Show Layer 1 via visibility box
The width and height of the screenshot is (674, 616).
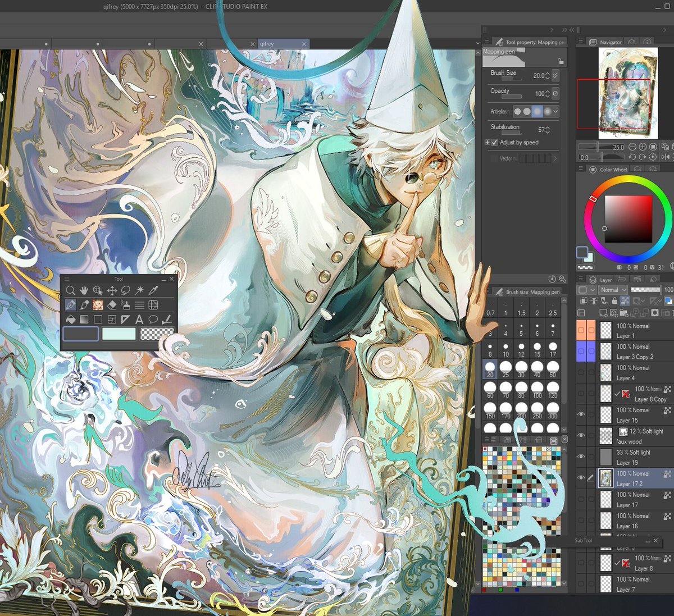[581, 330]
